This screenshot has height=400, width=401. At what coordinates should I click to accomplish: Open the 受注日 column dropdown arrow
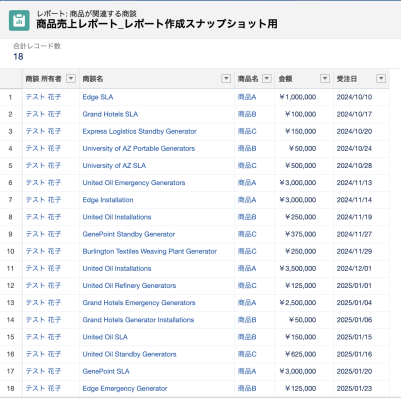click(381, 79)
